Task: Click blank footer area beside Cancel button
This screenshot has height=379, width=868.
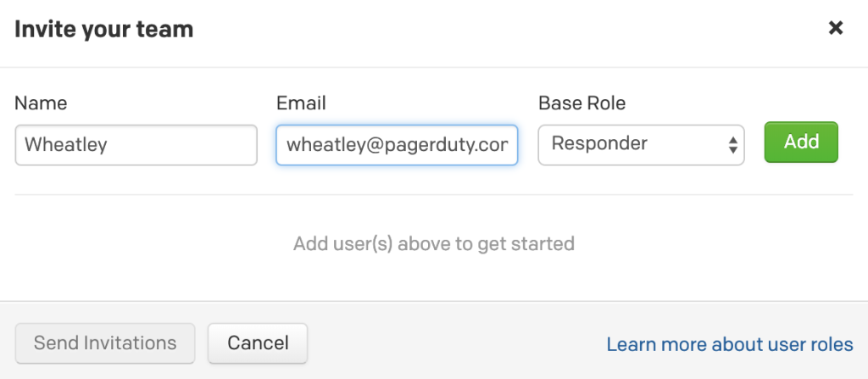Action: [x=449, y=343]
